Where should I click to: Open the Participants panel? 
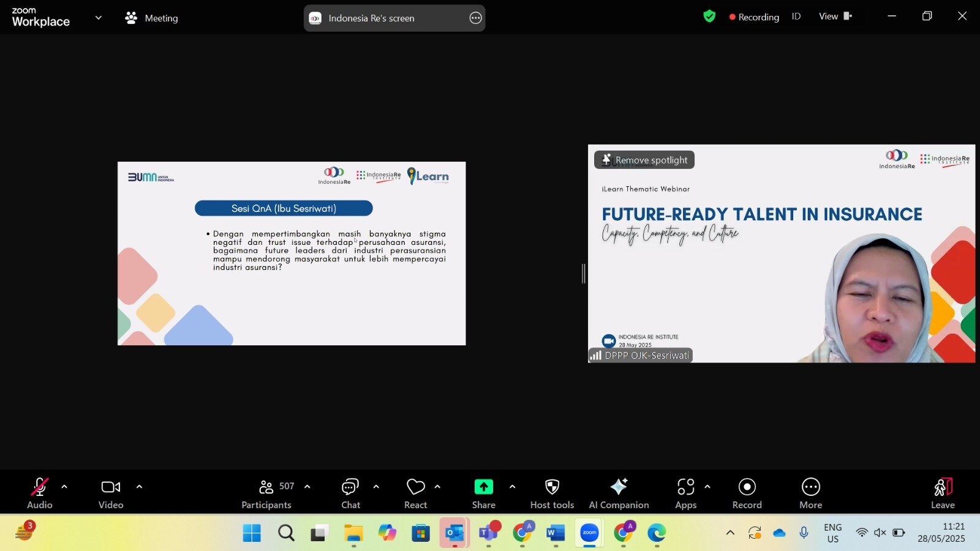pos(267,493)
